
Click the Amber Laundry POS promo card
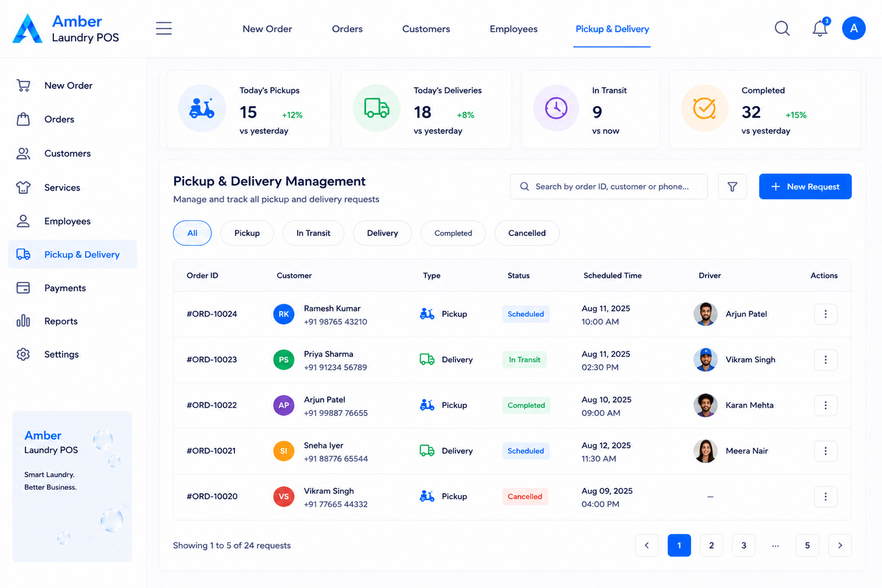point(72,486)
